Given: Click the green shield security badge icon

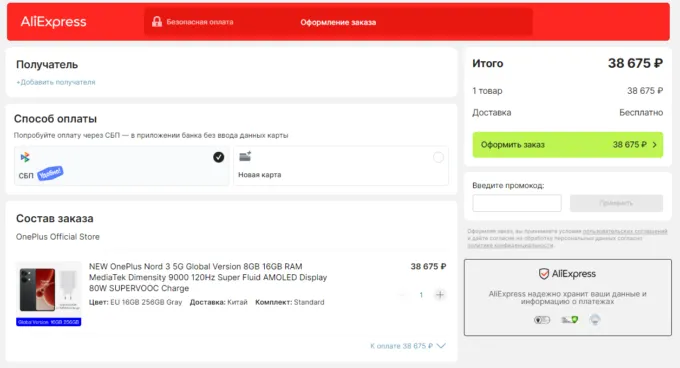Looking at the screenshot, I should [x=569, y=320].
